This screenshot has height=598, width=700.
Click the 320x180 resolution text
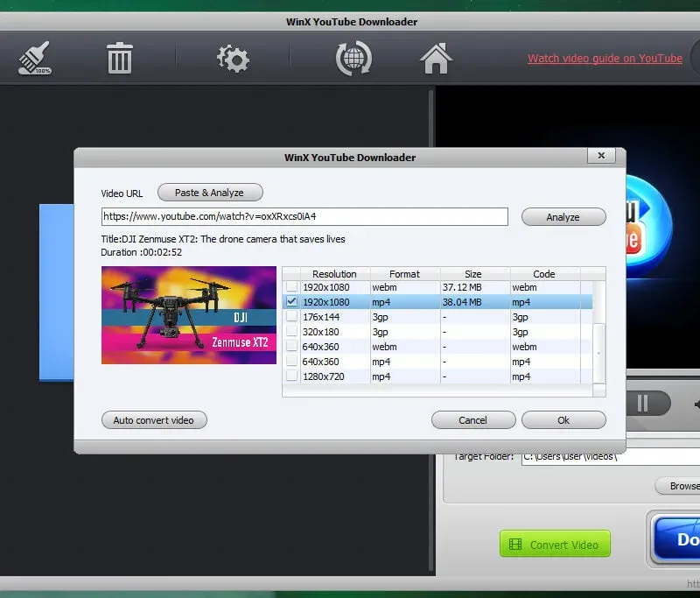tap(320, 332)
